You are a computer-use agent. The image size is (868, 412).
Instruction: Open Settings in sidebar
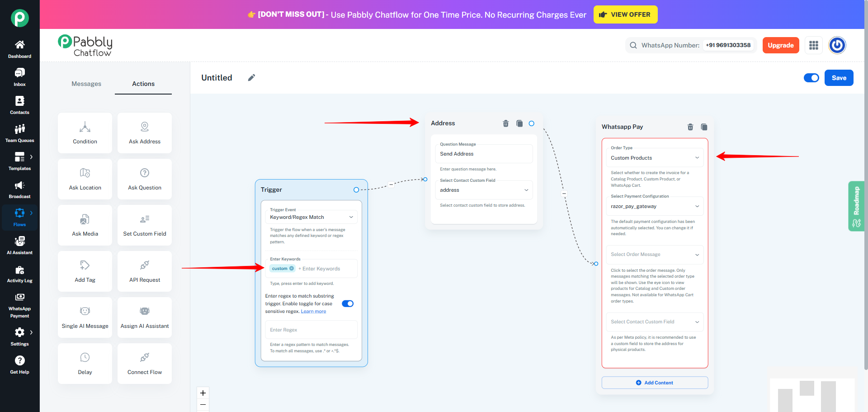tap(19, 337)
